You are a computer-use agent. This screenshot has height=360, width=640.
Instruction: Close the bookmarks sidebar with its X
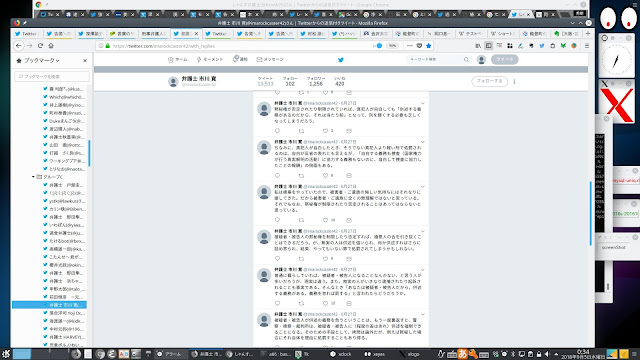85,60
